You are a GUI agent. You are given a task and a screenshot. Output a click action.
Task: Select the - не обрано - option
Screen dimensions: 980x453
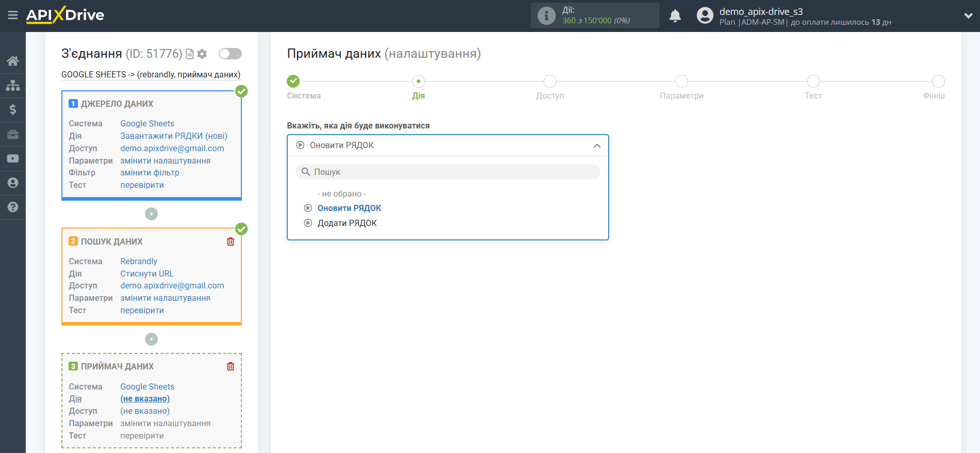coord(341,194)
